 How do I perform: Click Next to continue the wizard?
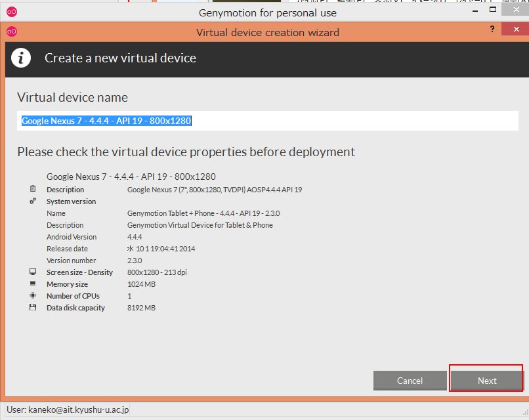tap(487, 381)
